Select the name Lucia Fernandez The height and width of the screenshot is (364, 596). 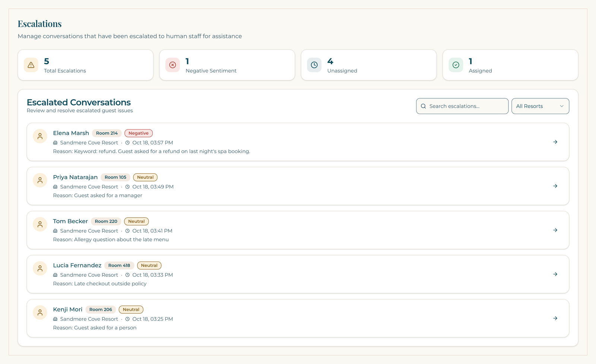pyautogui.click(x=77, y=265)
